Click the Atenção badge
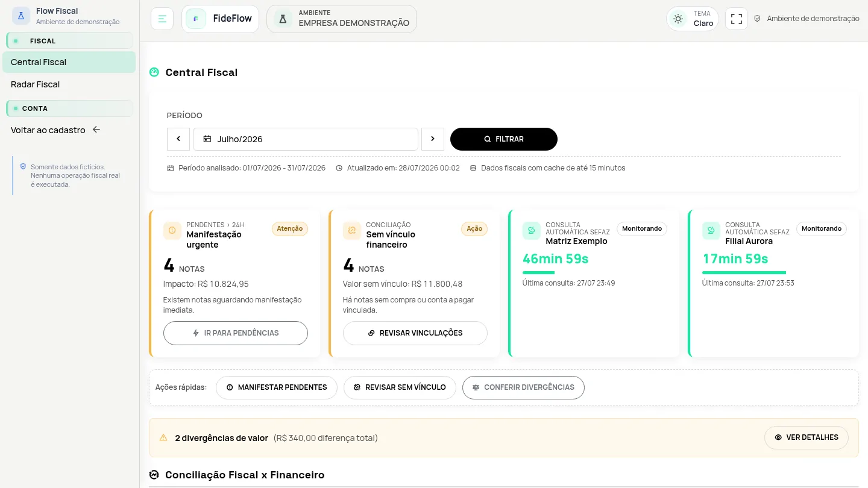868x488 pixels. (x=290, y=229)
